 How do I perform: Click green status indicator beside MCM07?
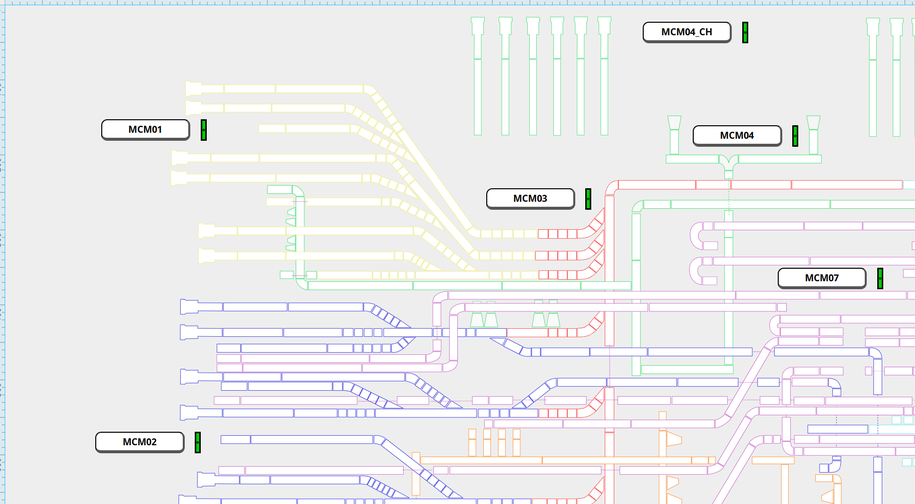point(880,278)
